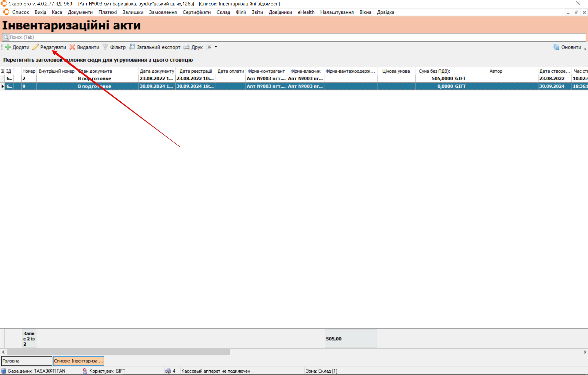588x375 pixels.
Task: Select the Список: Інвентариза tab
Action: 78,361
